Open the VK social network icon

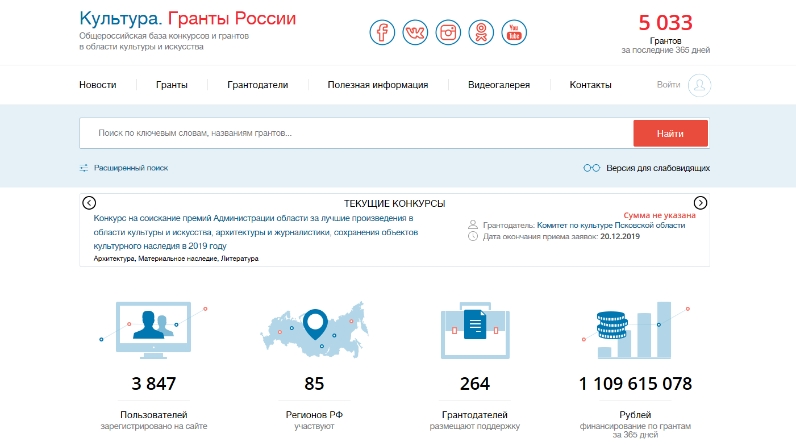point(415,32)
